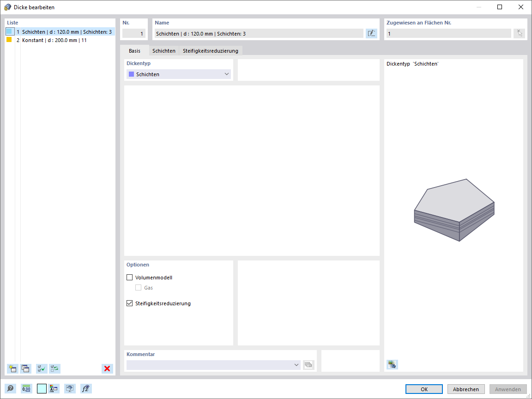This screenshot has width=532, height=399.
Task: Duplicate the selected thickness with copy icon
Action: coord(25,369)
